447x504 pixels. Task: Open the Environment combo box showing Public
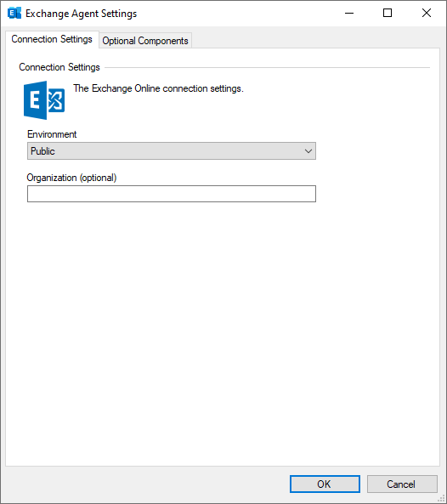pyautogui.click(x=172, y=150)
